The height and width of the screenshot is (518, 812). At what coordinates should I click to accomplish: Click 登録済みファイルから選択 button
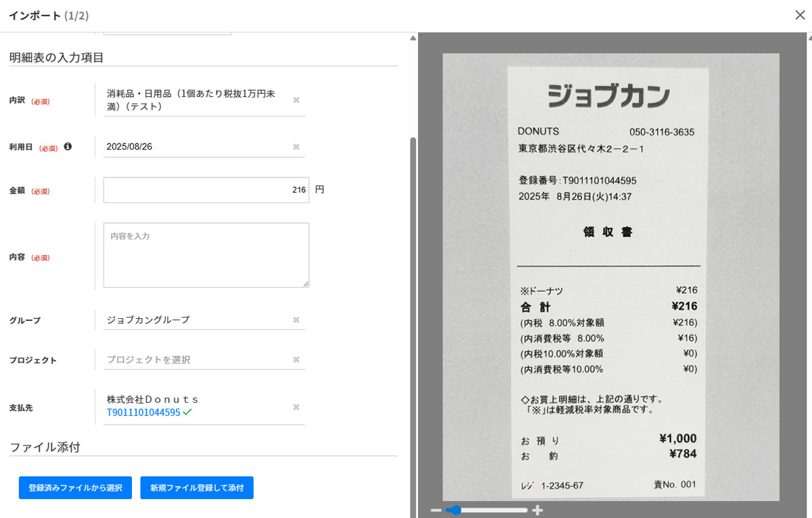(75, 488)
